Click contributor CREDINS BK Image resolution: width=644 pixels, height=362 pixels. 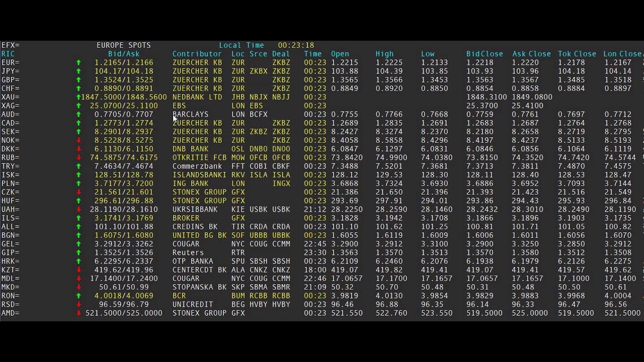tap(195, 227)
